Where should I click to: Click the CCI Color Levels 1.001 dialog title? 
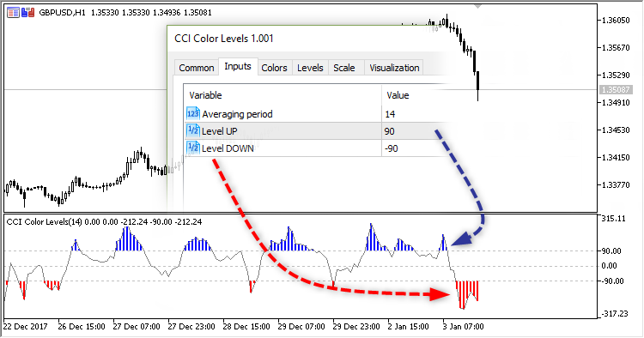pyautogui.click(x=224, y=39)
